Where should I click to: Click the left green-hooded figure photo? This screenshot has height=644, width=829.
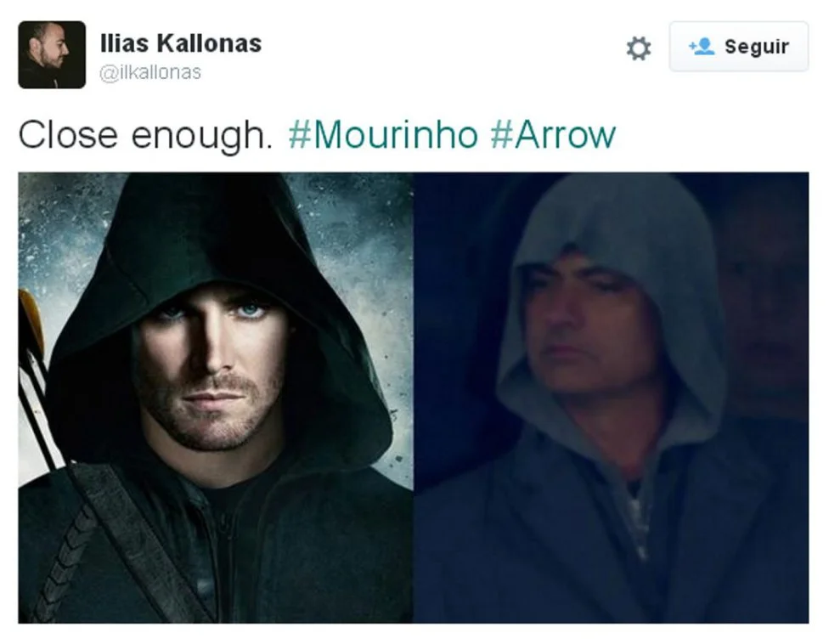[x=216, y=398]
